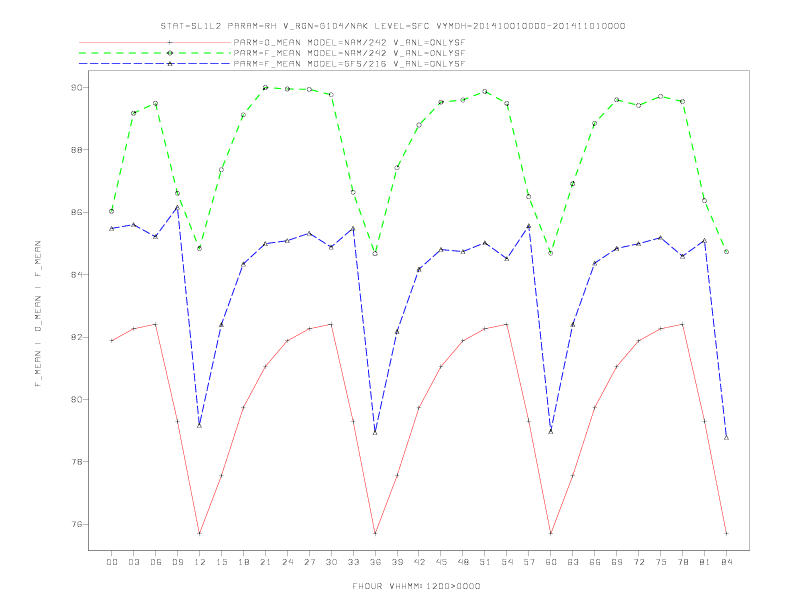Click x-axis tick label 75
The height and width of the screenshot is (612, 792).
(x=661, y=562)
